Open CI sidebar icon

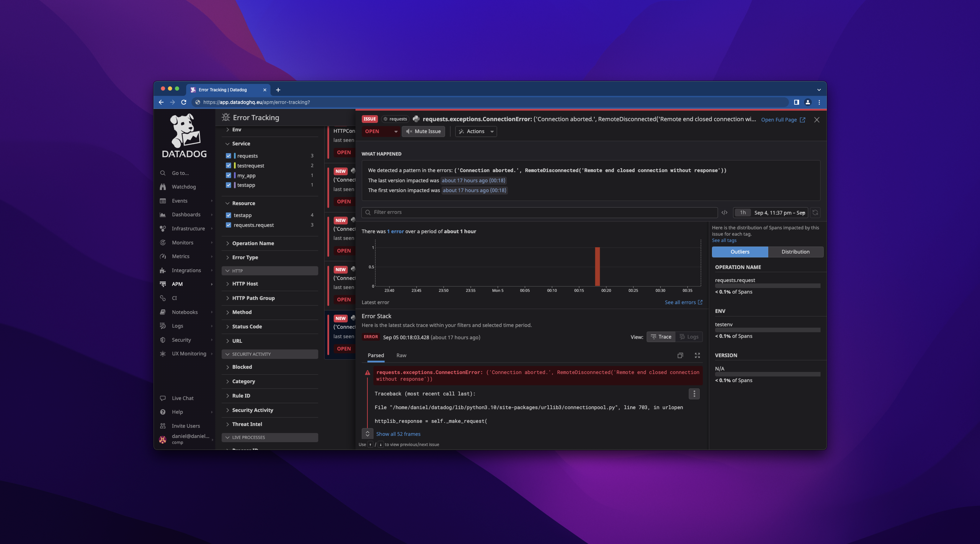[x=163, y=298]
